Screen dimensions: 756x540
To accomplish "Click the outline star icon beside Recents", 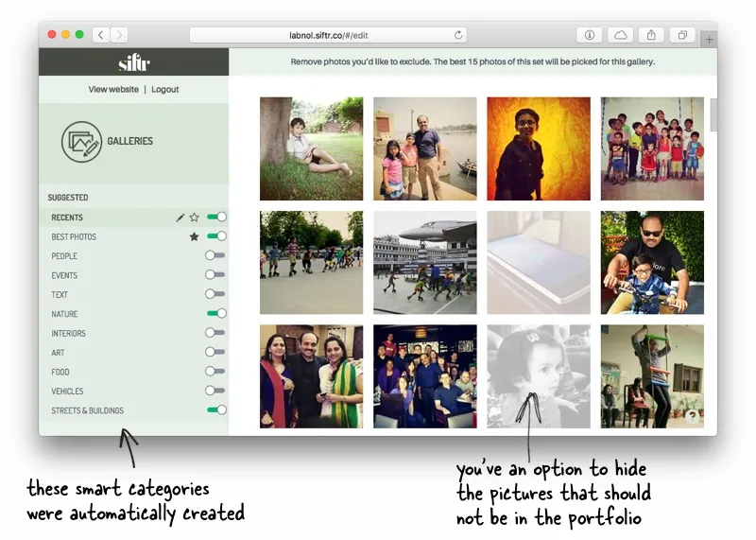I will (x=194, y=218).
